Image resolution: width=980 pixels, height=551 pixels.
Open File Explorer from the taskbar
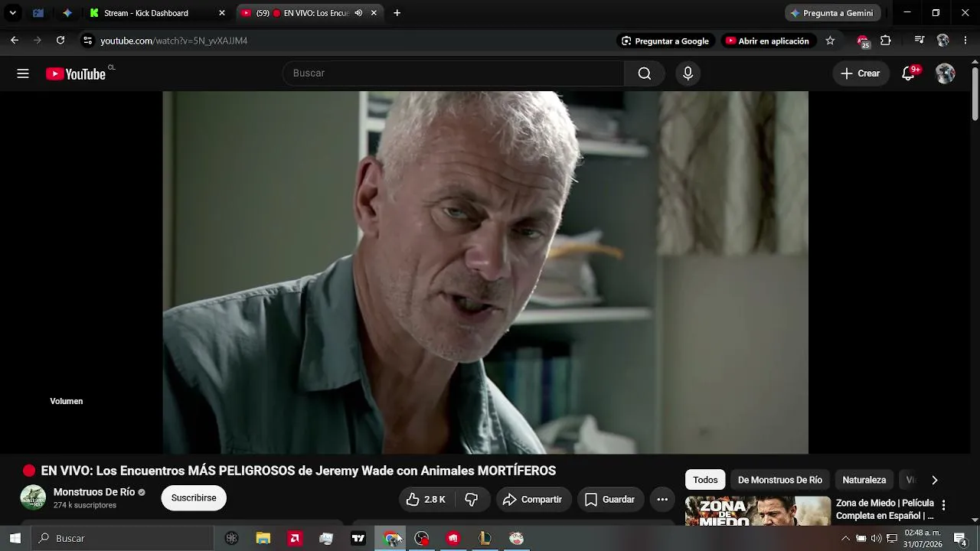pos(263,539)
